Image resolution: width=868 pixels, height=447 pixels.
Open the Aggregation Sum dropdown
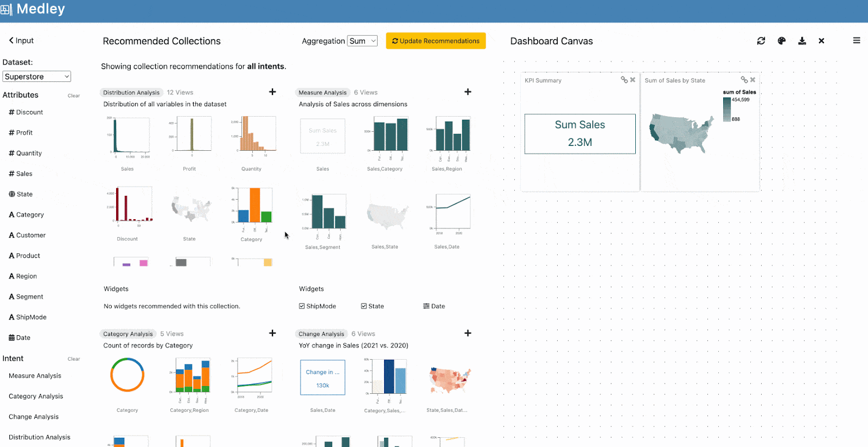click(362, 41)
